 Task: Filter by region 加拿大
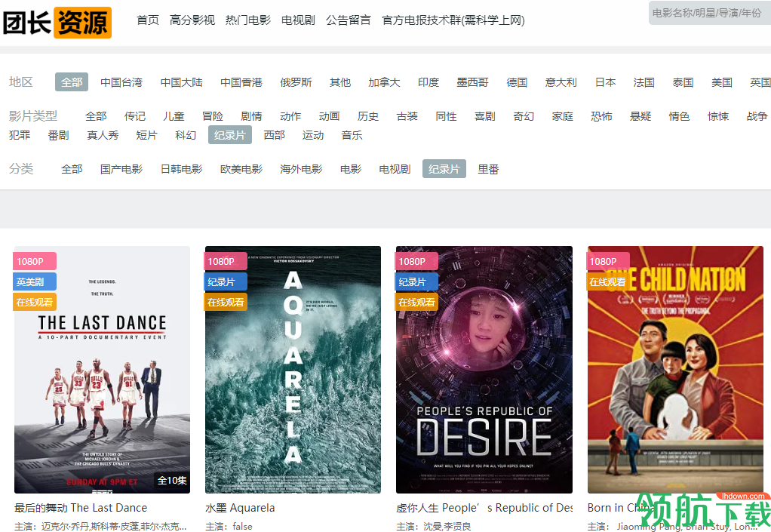pos(384,82)
